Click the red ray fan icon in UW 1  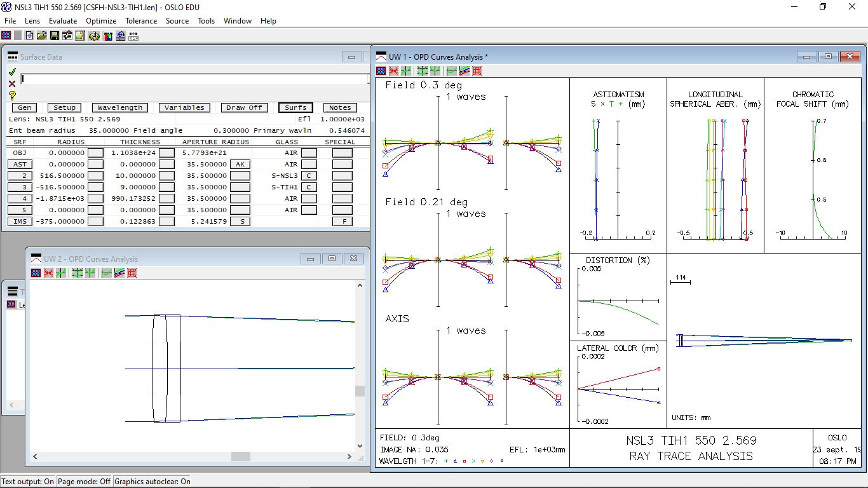393,71
